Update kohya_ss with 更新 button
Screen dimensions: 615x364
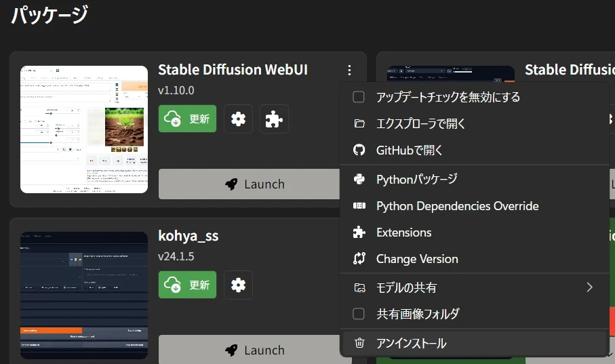(x=187, y=285)
